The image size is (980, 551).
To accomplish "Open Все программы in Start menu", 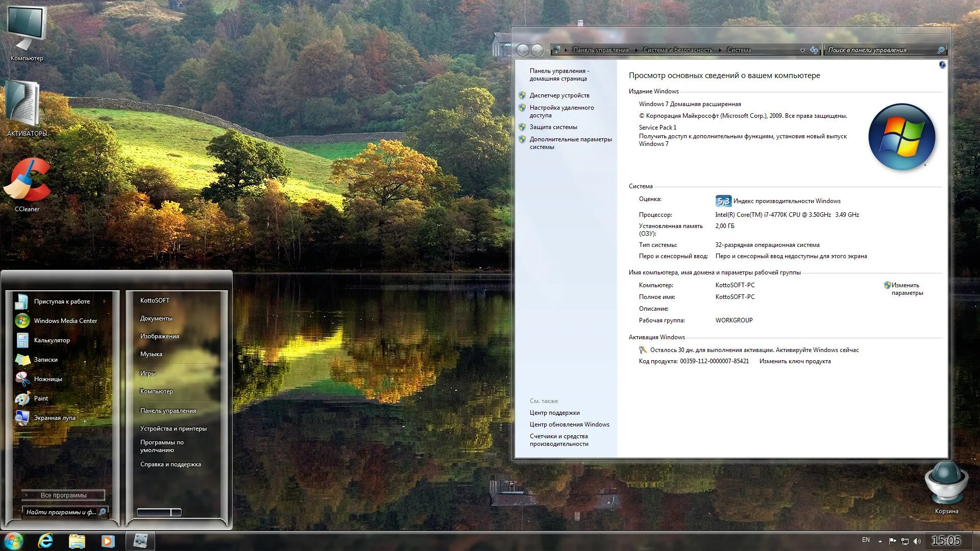I will pos(63,495).
